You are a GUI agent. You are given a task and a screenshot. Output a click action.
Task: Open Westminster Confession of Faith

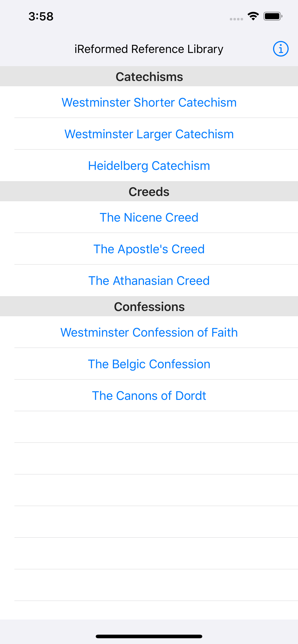149,332
